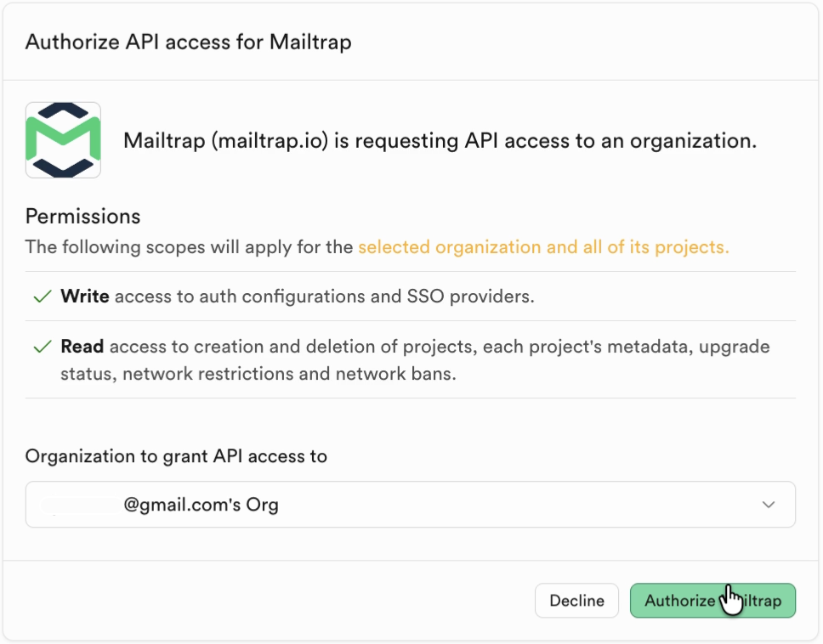The height and width of the screenshot is (644, 823).
Task: Click the orange 'selected organization and all of its projects' text
Action: click(544, 247)
